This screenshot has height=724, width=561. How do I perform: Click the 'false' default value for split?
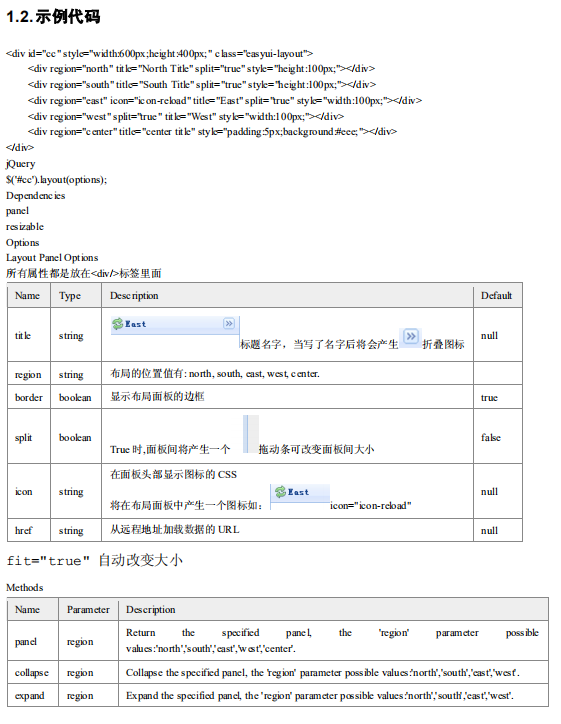point(491,437)
